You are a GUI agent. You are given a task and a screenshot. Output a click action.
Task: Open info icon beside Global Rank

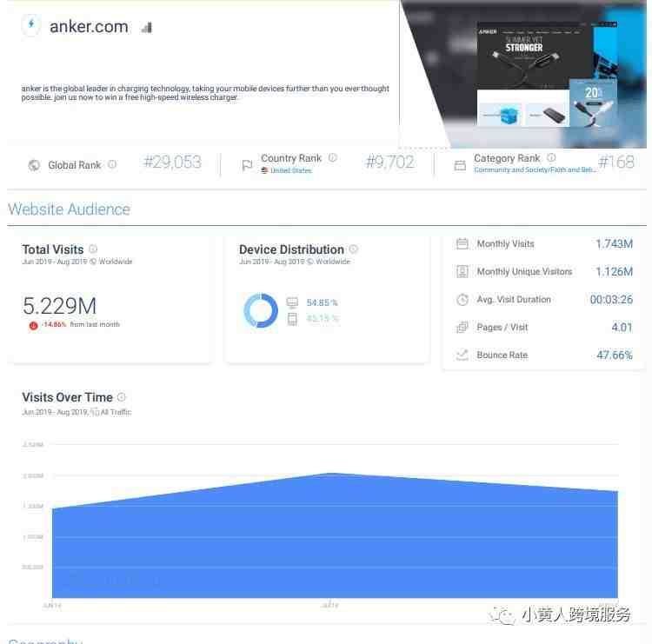112,164
